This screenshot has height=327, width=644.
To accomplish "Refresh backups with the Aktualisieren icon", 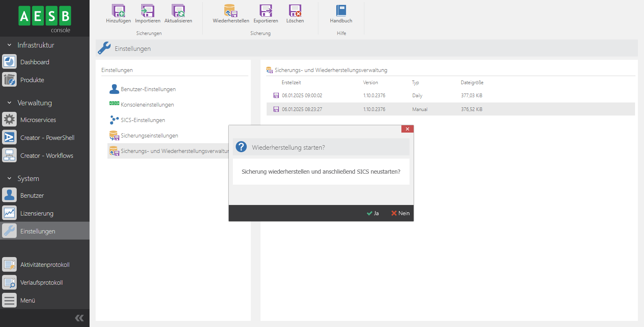I will 178,11.
